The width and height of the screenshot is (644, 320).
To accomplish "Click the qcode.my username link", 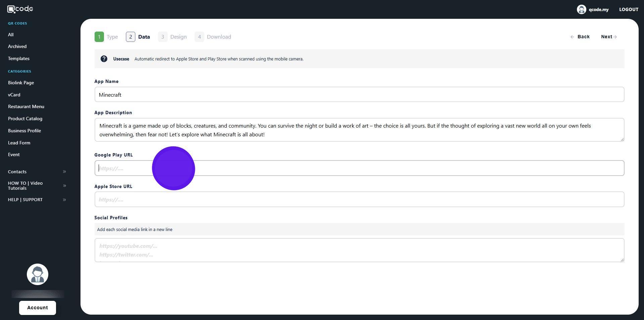I will pos(598,9).
